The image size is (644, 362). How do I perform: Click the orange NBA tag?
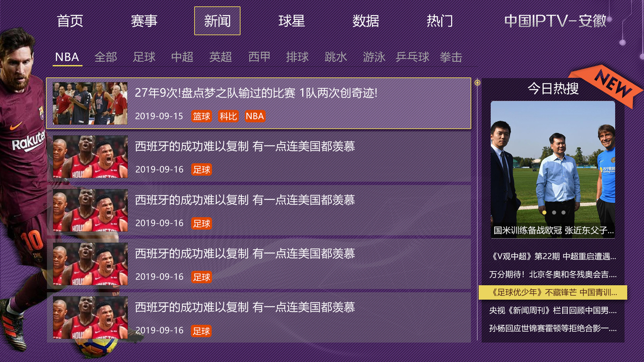(x=255, y=116)
